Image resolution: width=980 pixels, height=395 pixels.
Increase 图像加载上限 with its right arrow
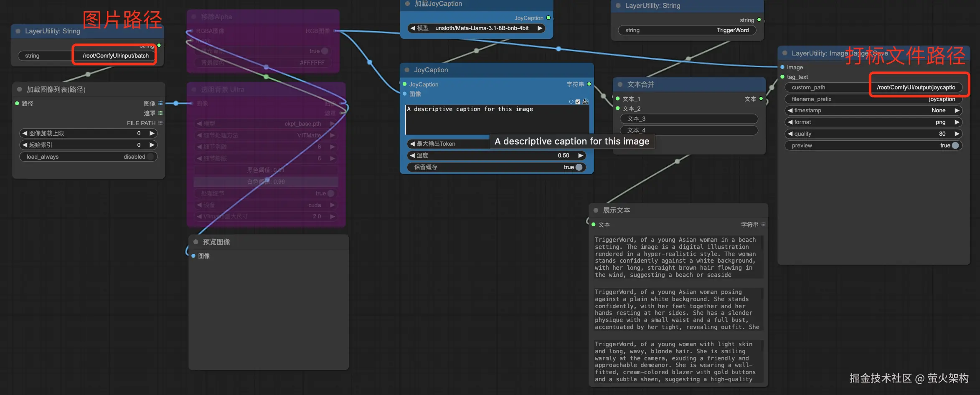pos(152,133)
